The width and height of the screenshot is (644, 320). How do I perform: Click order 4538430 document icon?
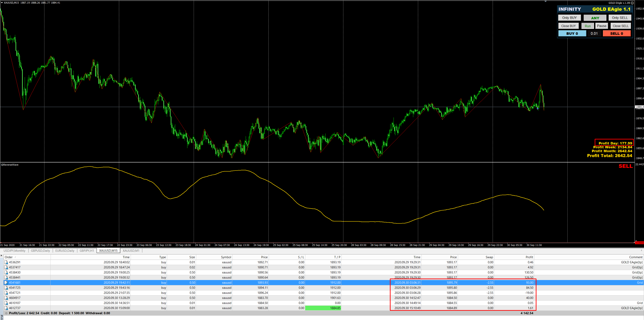(x=6, y=272)
